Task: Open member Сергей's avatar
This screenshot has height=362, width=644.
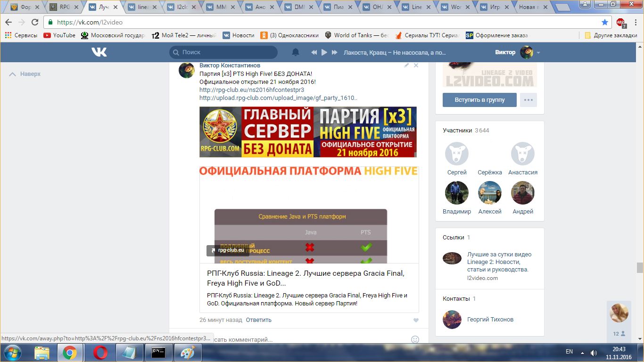Action: pyautogui.click(x=457, y=154)
